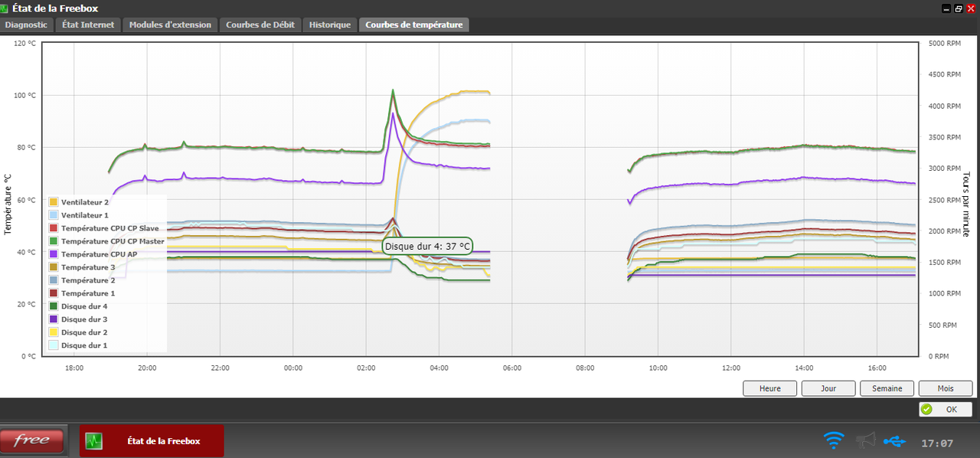Click the USB connection icon

pos(893,442)
